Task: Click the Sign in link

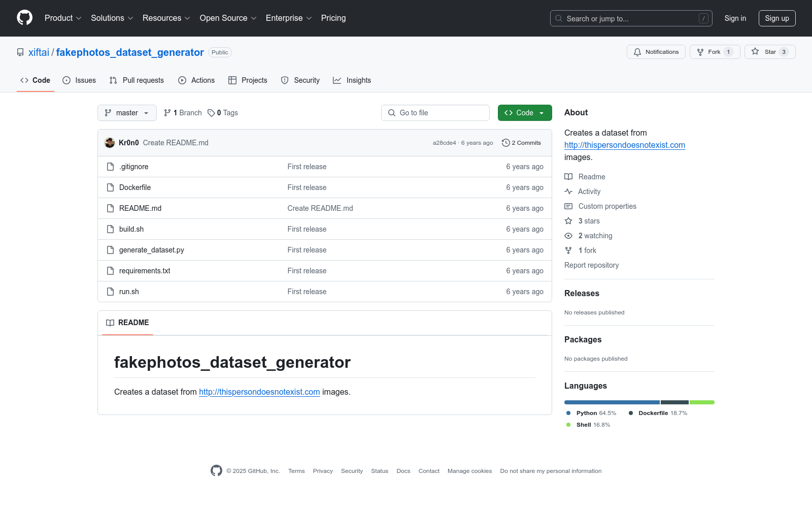Action: [x=735, y=18]
